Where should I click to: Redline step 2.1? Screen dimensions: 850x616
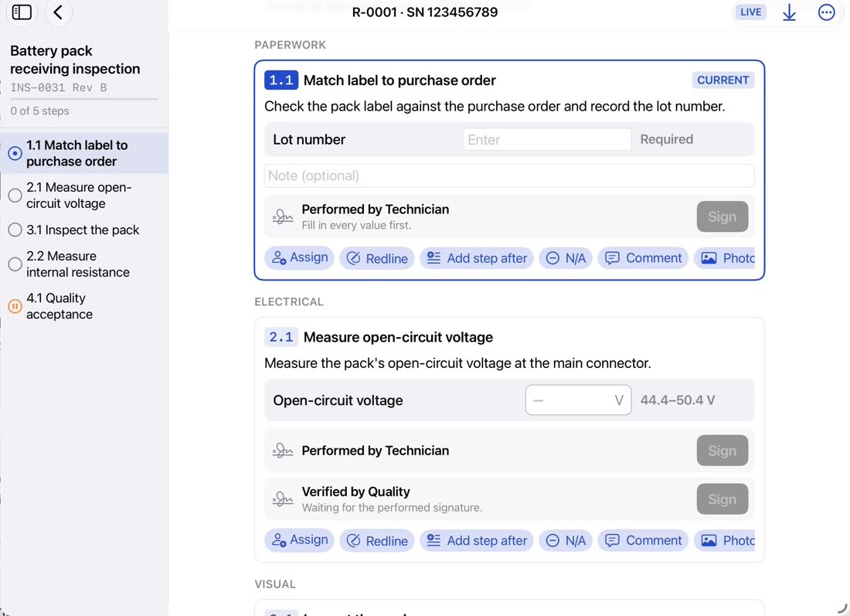[377, 540]
